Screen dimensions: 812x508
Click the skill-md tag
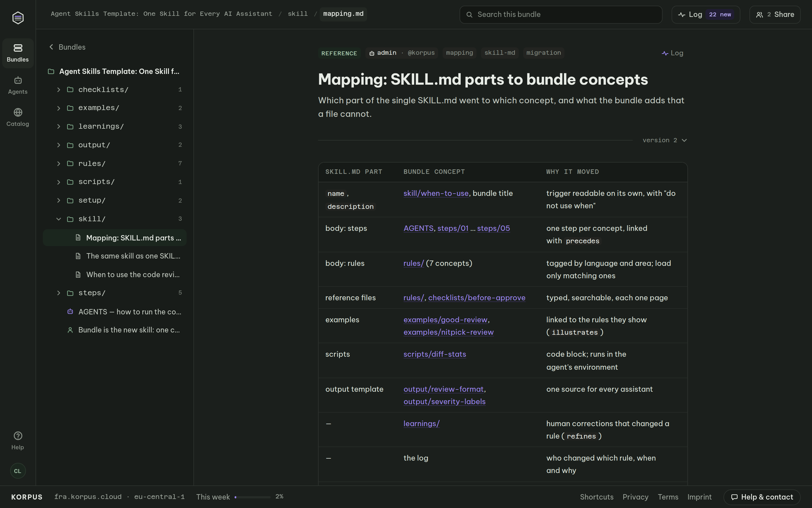coord(500,53)
